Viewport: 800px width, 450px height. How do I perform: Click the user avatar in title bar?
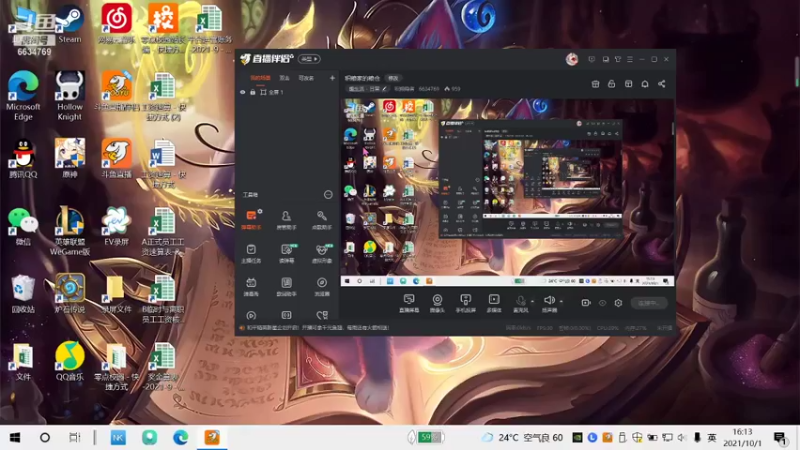pos(572,59)
